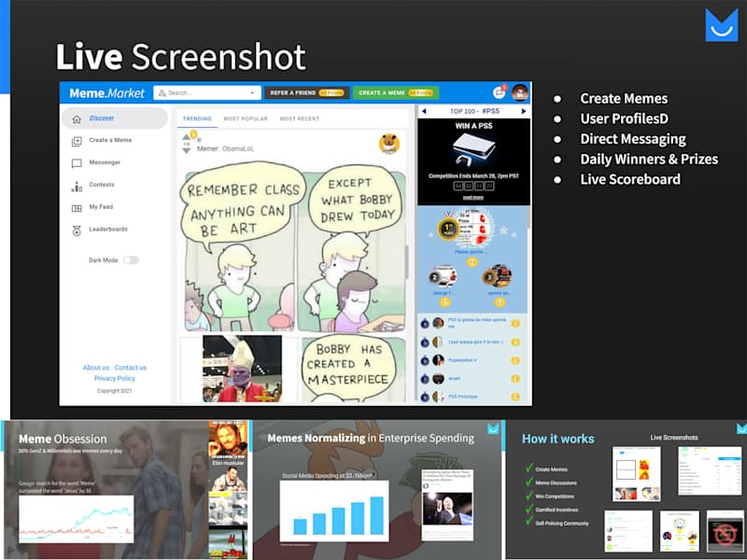Click the user avatar in header
The image size is (747, 560).
tap(520, 92)
